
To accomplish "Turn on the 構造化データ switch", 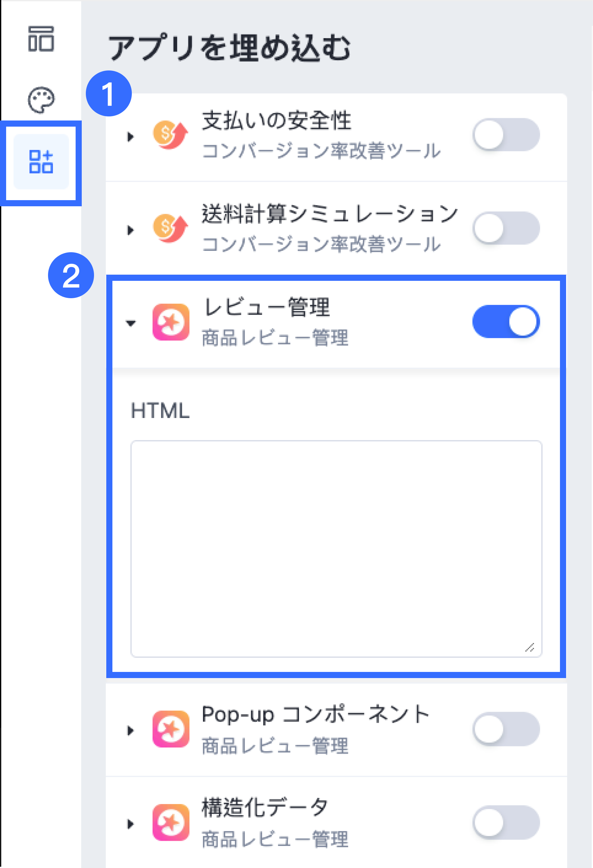I will (506, 822).
